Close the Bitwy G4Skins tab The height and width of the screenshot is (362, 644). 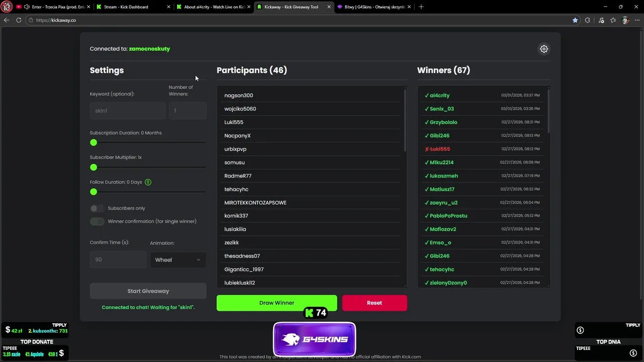coord(410,7)
